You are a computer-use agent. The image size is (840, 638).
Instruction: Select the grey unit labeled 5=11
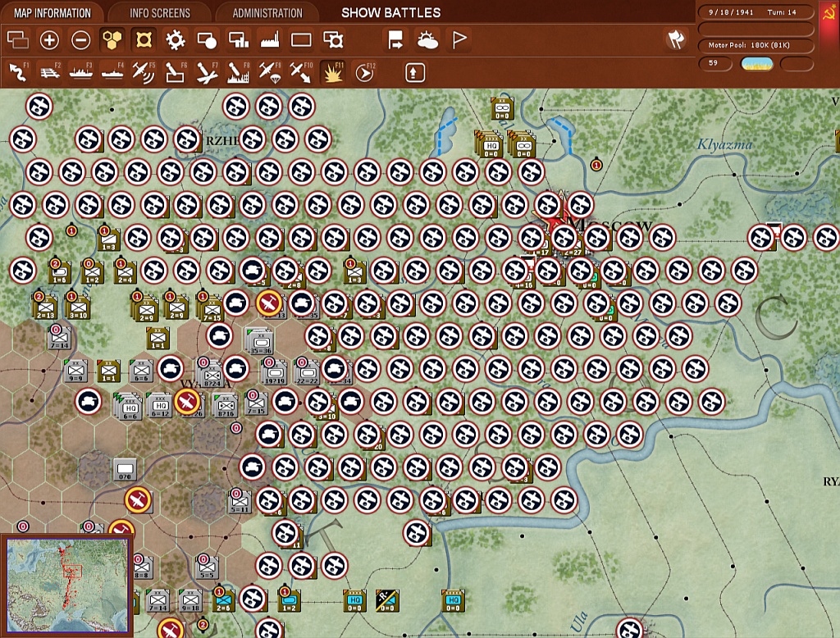(x=240, y=502)
